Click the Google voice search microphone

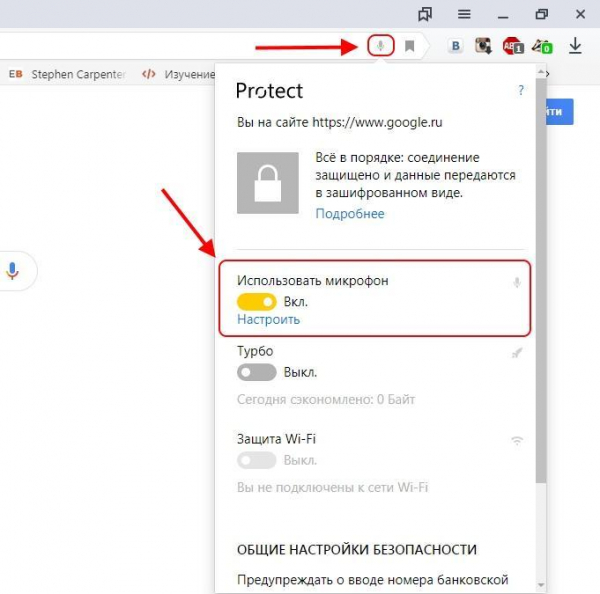[12, 271]
